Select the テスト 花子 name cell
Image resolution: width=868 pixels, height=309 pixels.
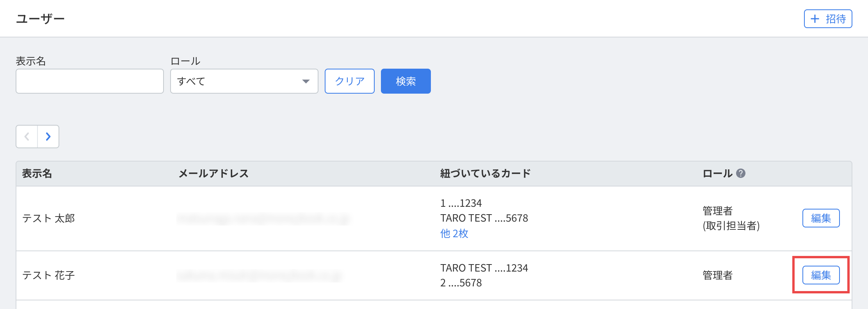point(48,275)
